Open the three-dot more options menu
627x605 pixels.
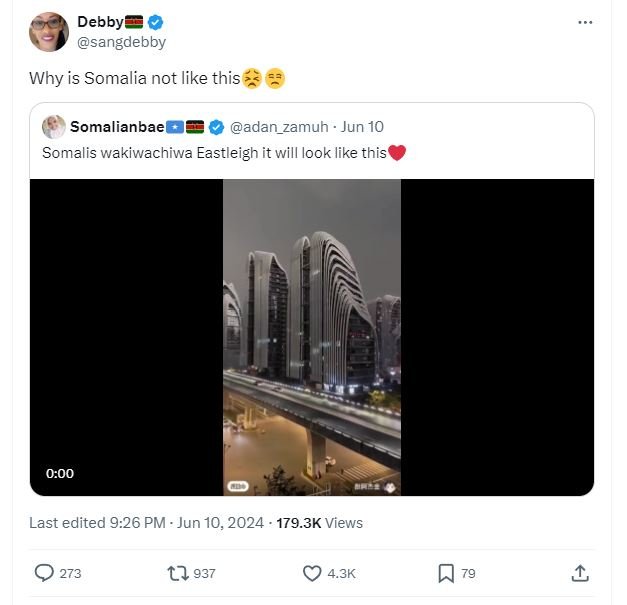585,22
